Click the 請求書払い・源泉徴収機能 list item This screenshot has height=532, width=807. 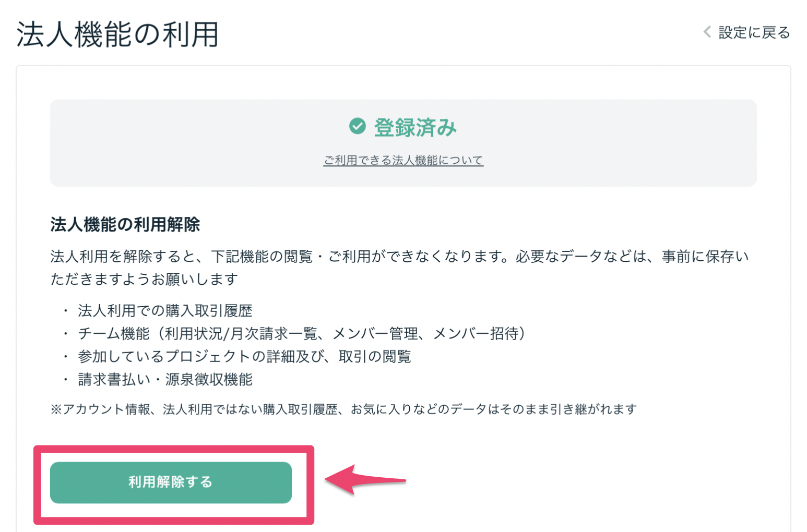coord(165,380)
